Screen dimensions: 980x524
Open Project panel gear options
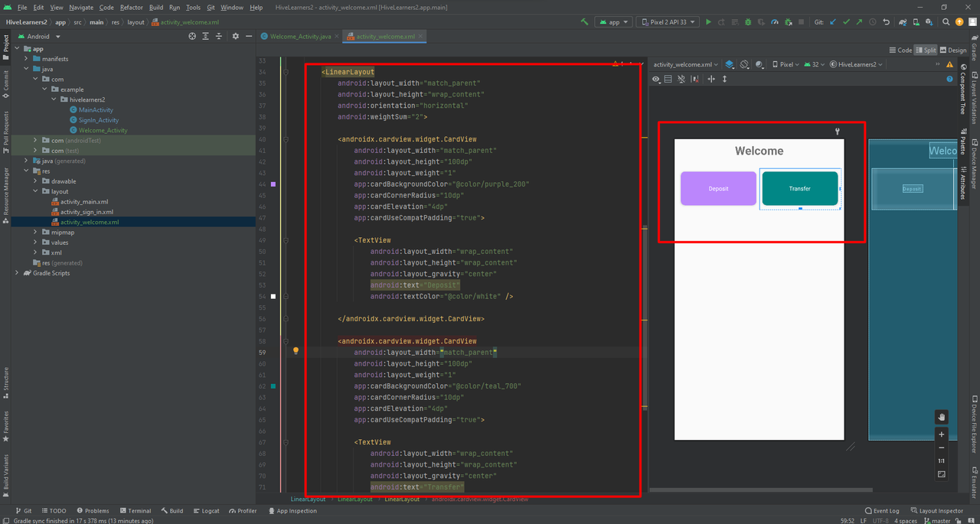[x=236, y=36]
